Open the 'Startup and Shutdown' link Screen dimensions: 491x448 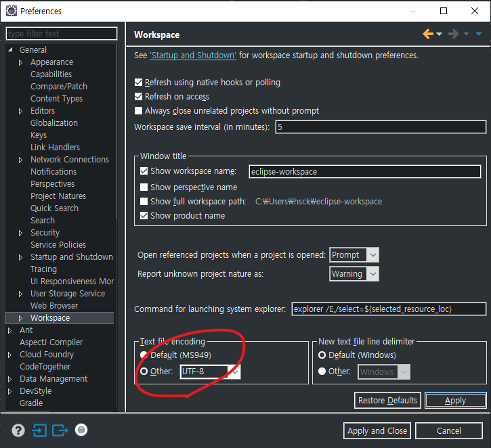193,55
